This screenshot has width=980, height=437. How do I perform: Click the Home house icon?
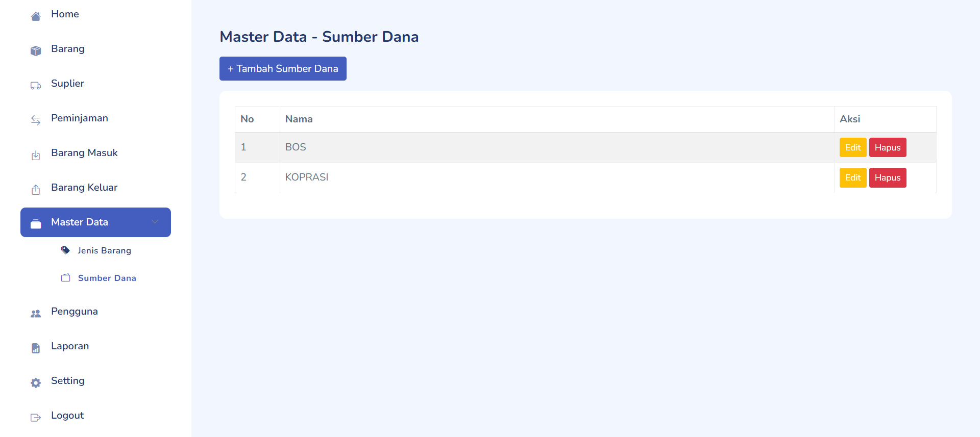[36, 17]
